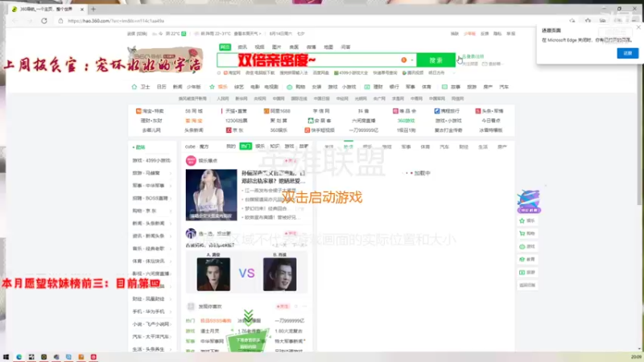Click the 游戏 floating sidebar button
This screenshot has width=644, height=362.
[527, 247]
